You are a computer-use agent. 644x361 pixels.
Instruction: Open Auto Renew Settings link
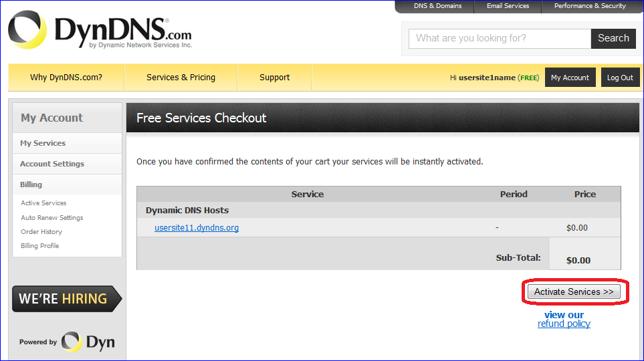52,217
